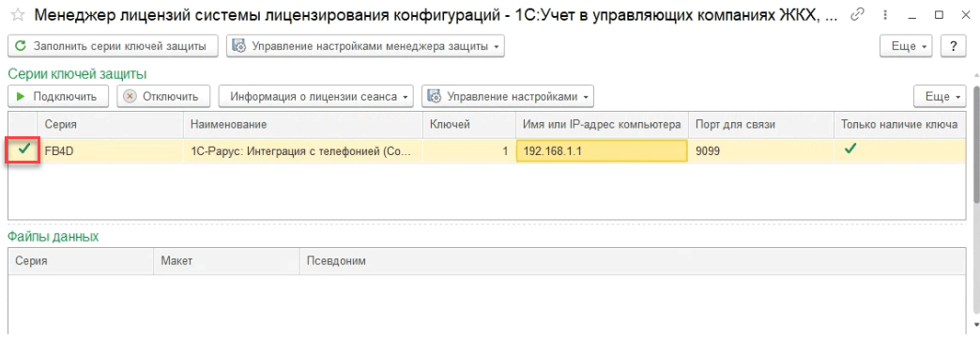
Task: Click the favorite star icon in title
Action: tap(19, 16)
